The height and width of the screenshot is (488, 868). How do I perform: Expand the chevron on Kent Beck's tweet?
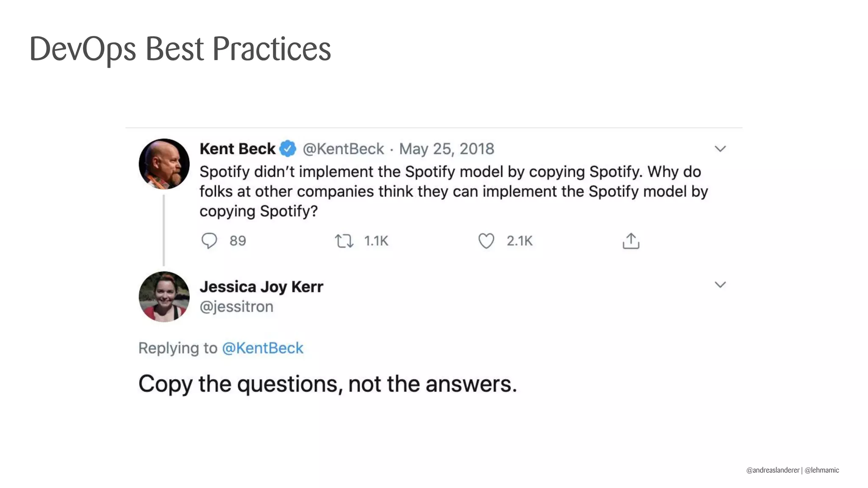[720, 149]
